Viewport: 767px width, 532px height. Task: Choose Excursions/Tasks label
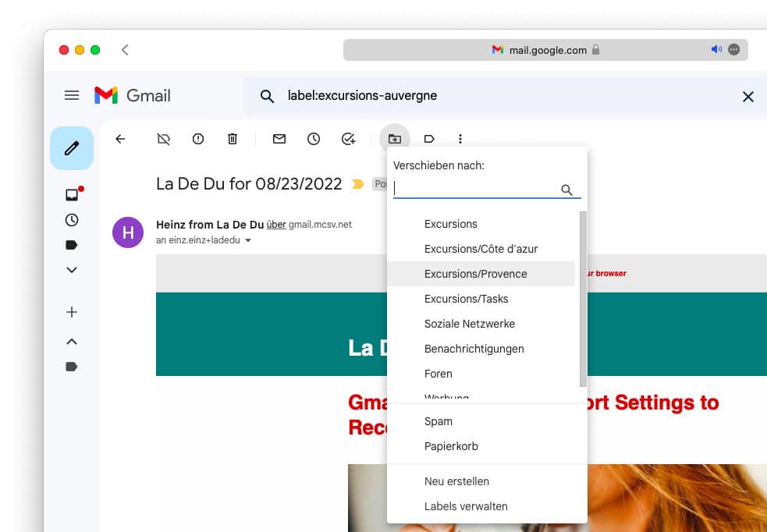point(481,299)
